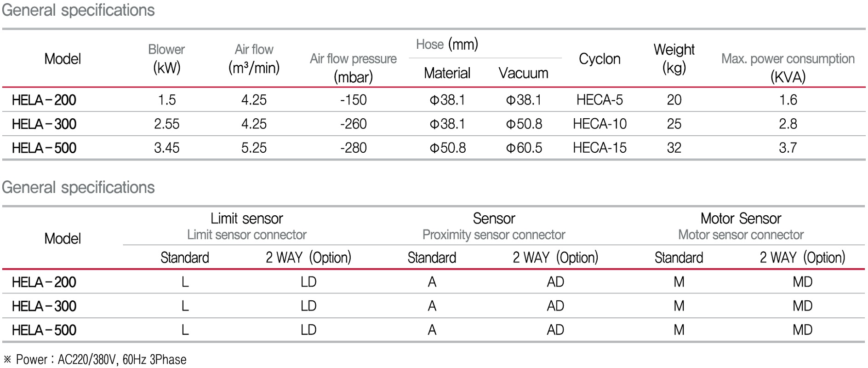Click the first General specifications title

pyautogui.click(x=78, y=10)
